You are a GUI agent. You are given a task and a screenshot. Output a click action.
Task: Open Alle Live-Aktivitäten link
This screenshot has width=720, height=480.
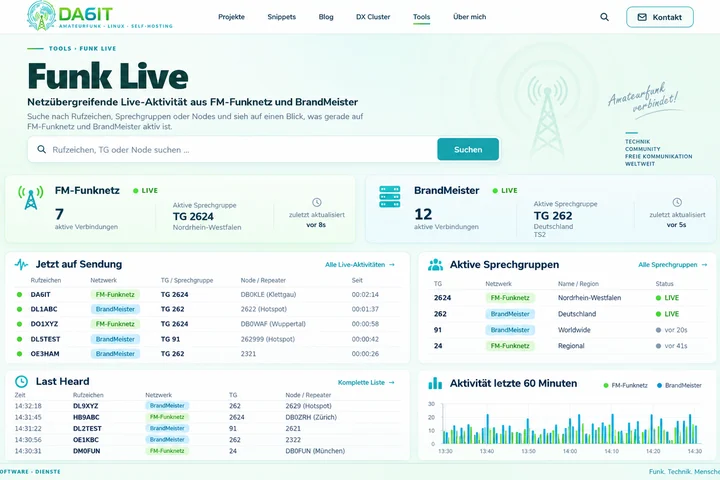click(x=360, y=265)
